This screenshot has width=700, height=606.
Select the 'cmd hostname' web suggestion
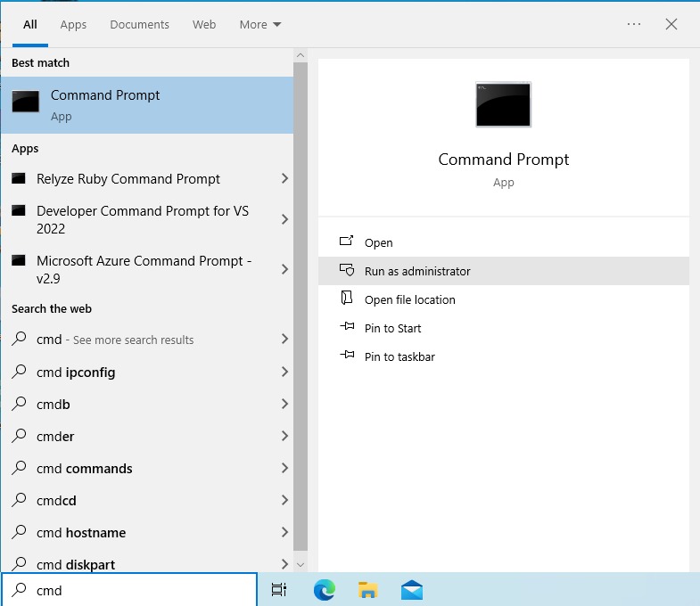coord(147,532)
